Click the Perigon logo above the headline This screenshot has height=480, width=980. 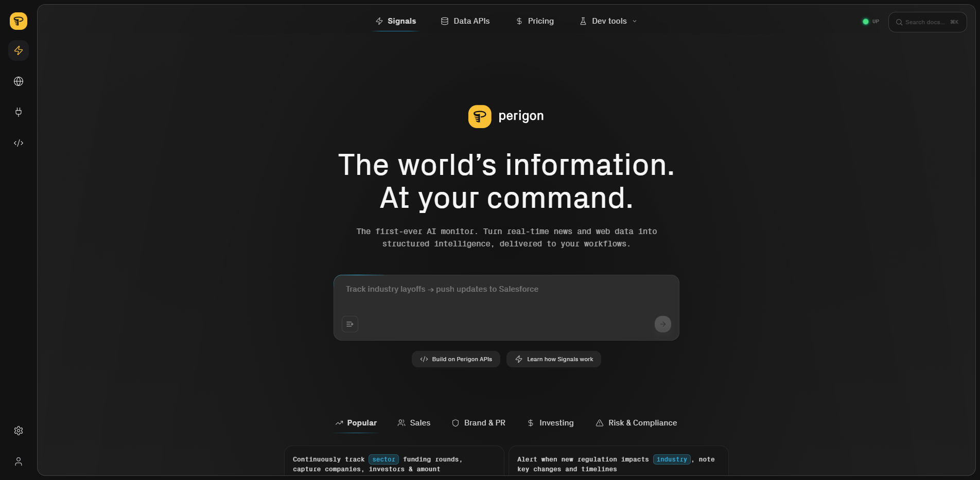(x=506, y=116)
